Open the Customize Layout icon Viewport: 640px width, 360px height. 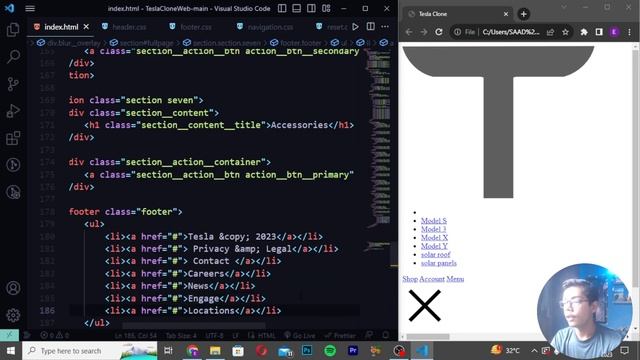[326, 8]
